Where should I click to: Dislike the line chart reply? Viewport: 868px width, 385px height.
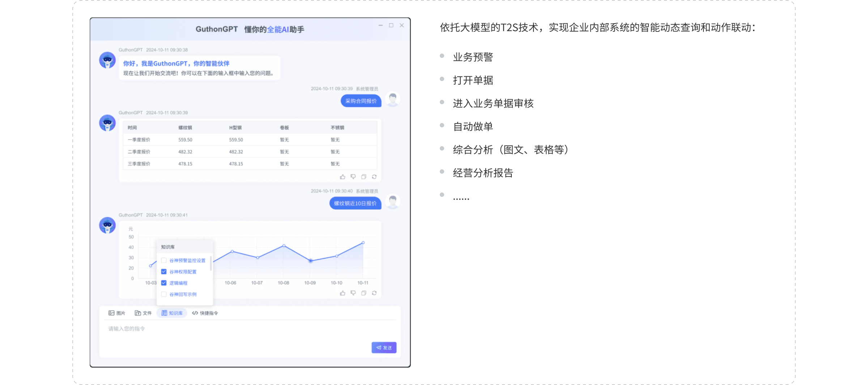[x=353, y=293]
